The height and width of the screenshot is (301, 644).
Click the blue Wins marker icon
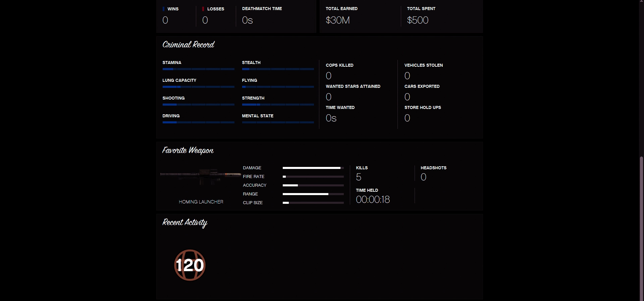[164, 9]
